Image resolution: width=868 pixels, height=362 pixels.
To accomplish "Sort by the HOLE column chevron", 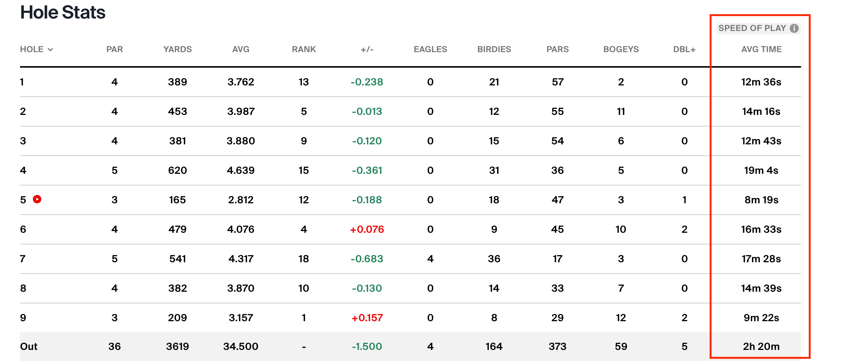I will coord(50,50).
